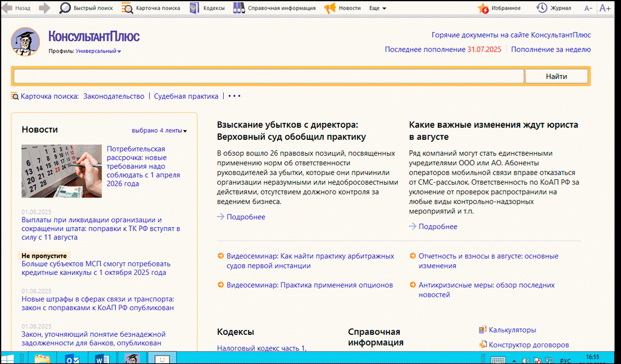Open Горячие документы на сайте КонсультантПлюс
The width and height of the screenshot is (621, 364).
click(511, 35)
